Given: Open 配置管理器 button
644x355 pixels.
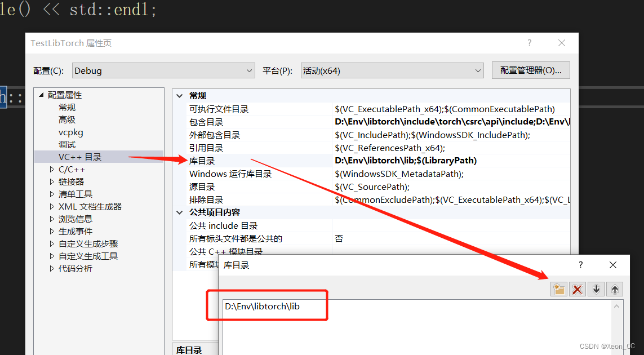Looking at the screenshot, I should click(531, 70).
